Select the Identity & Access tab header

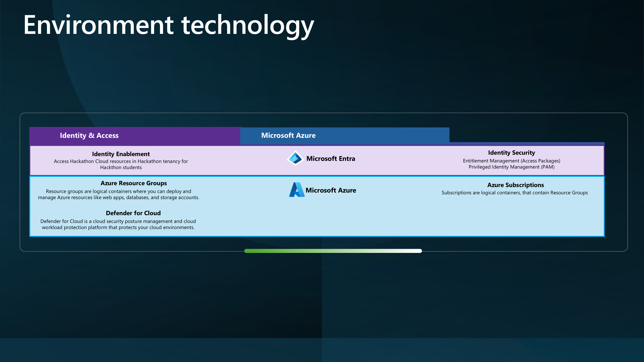135,136
